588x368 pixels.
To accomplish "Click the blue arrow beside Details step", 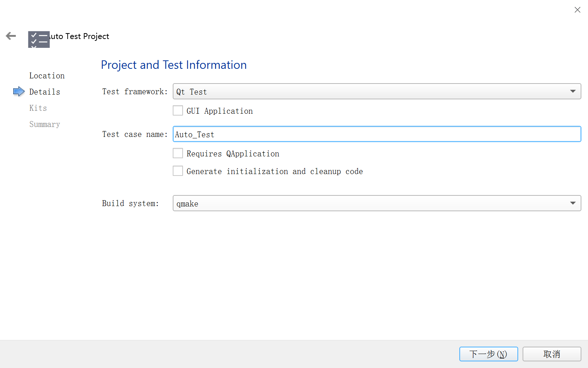I will [x=19, y=91].
